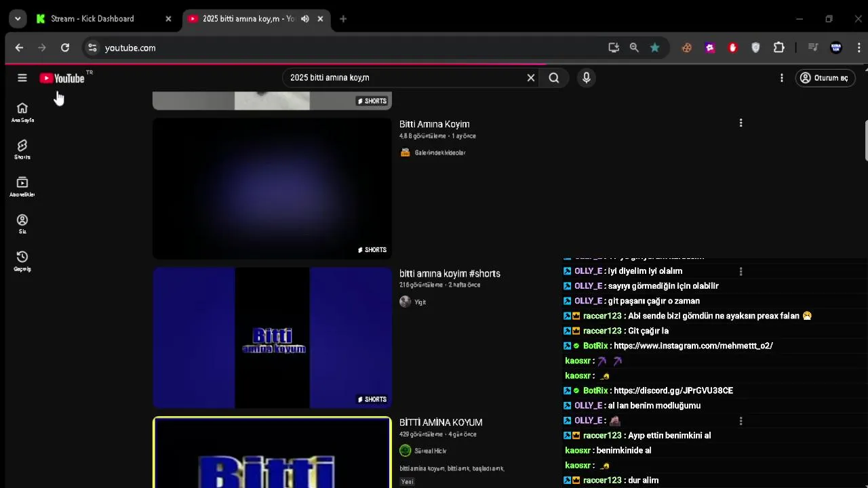Open the Bitti Amına Koyim video title
The width and height of the screenshot is (868, 488).
coord(435,124)
